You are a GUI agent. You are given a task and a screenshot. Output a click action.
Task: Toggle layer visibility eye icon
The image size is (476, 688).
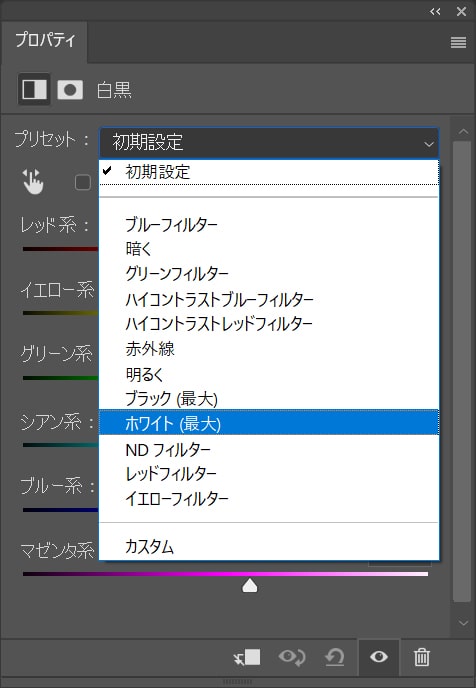pos(379,657)
